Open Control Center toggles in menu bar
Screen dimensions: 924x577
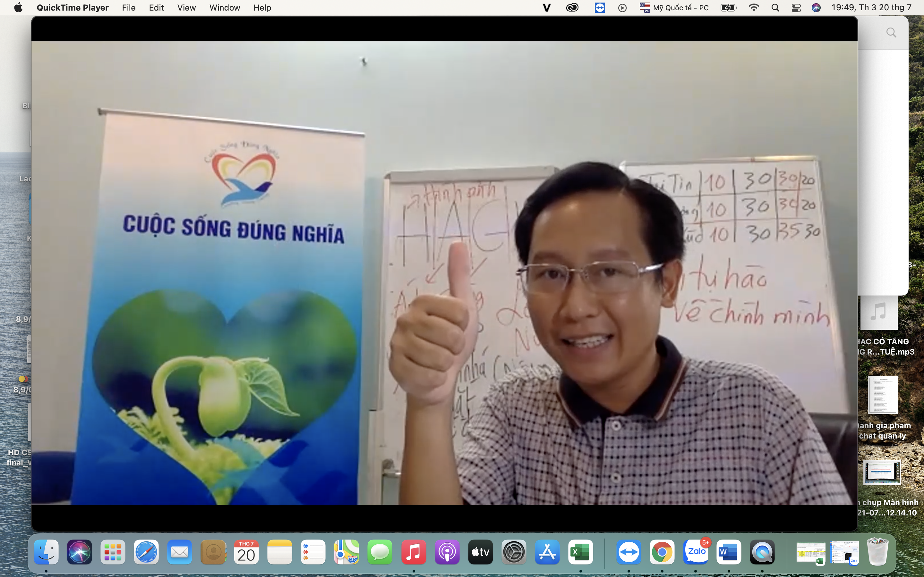coord(796,8)
